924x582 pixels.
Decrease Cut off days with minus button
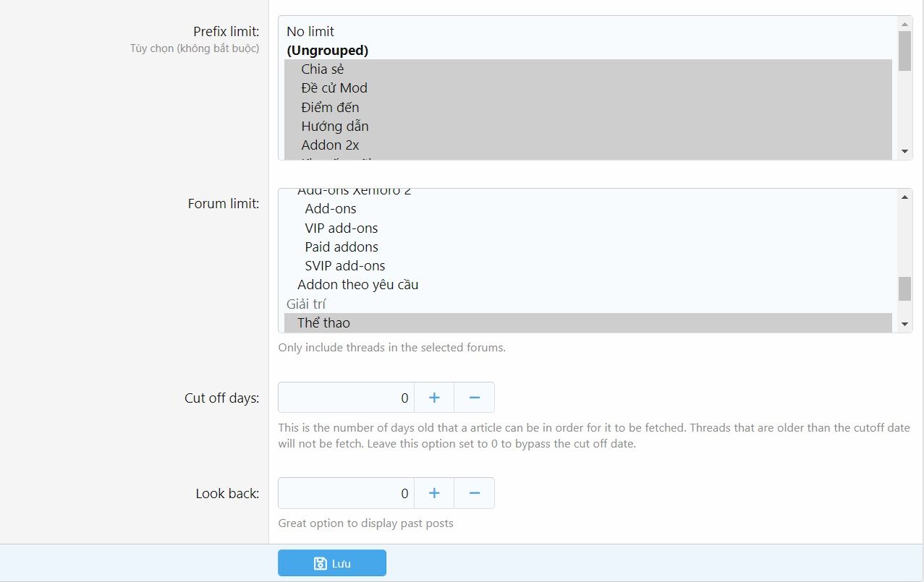tap(475, 398)
